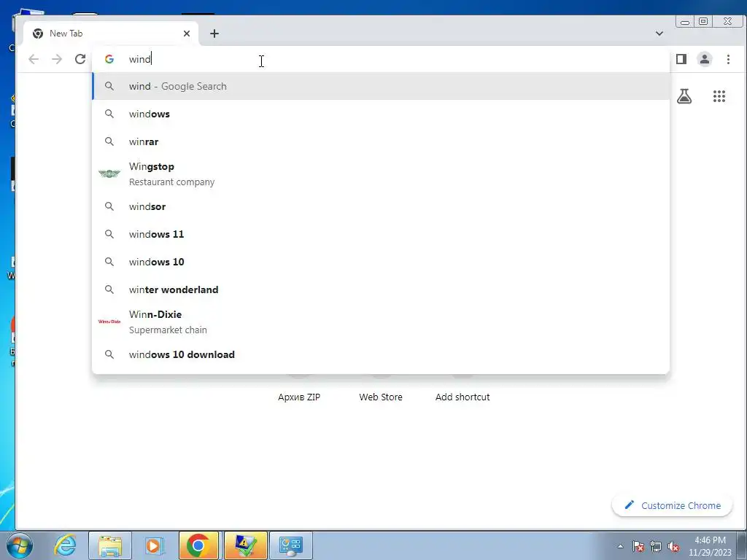
Task: Open the Архив ZIP shortcut
Action: click(299, 397)
